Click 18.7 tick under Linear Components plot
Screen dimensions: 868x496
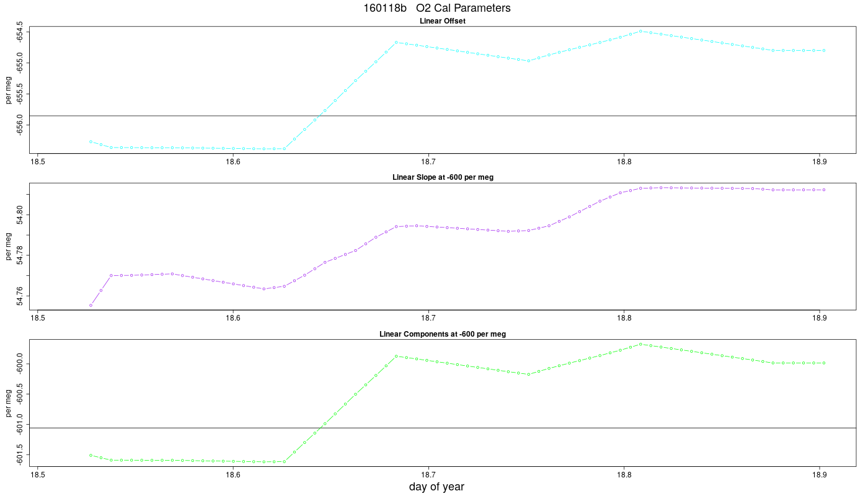(428, 476)
